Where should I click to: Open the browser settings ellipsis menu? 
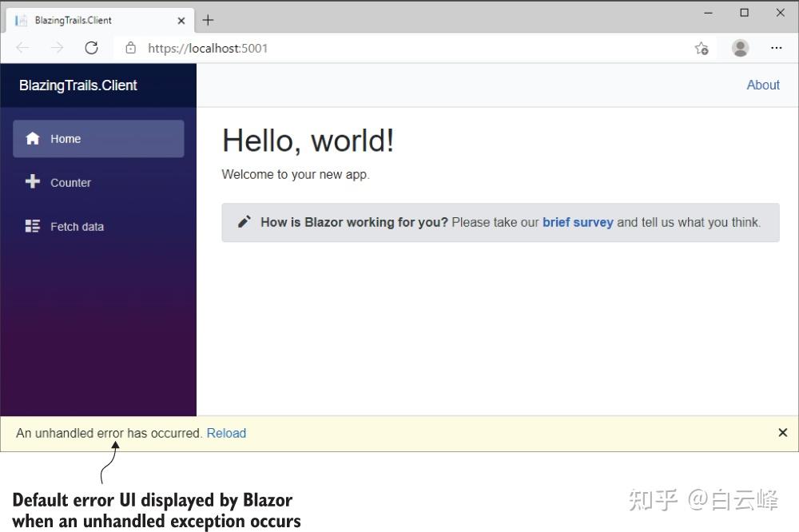(x=776, y=48)
